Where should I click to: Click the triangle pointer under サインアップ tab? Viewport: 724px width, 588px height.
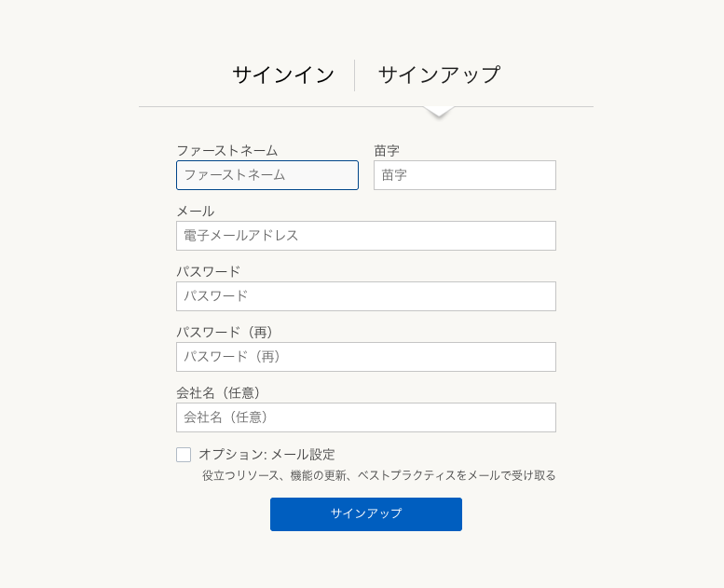click(439, 112)
